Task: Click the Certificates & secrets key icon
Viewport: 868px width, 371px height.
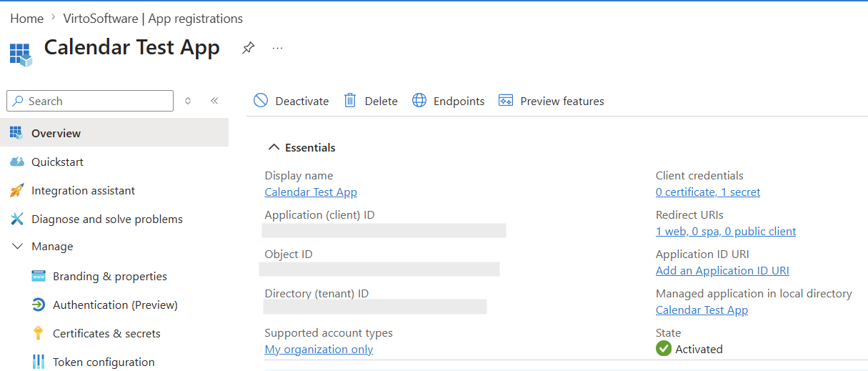Action: [39, 334]
